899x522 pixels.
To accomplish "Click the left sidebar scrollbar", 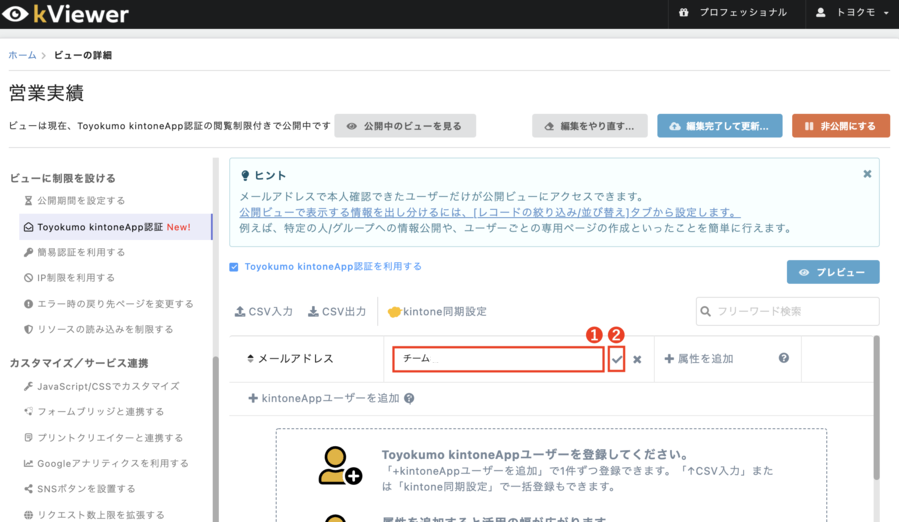I will (x=216, y=439).
